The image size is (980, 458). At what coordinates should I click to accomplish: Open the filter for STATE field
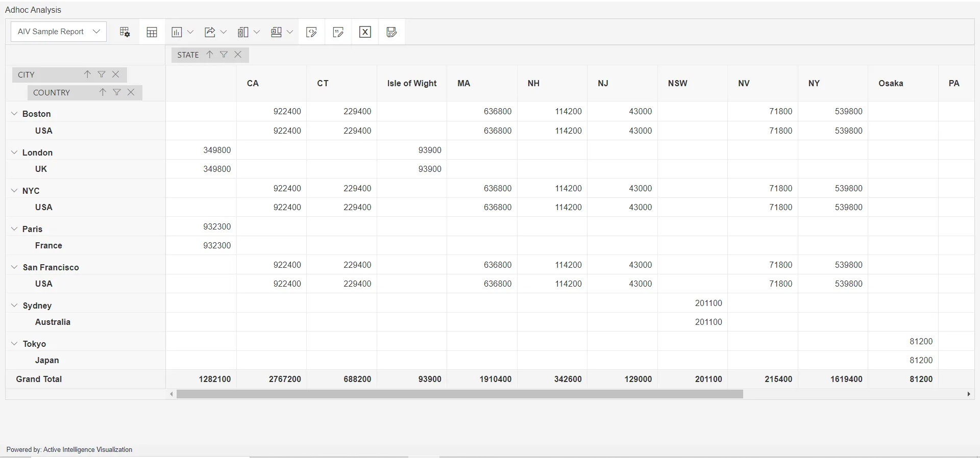point(224,55)
